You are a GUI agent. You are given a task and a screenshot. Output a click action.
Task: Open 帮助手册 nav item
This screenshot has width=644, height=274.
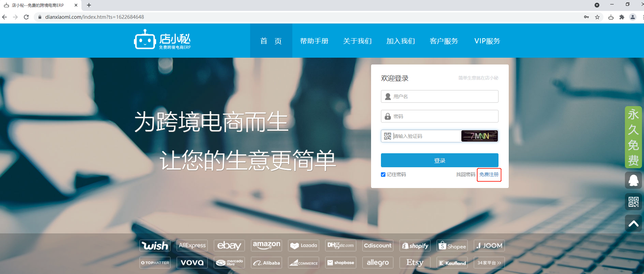(314, 41)
